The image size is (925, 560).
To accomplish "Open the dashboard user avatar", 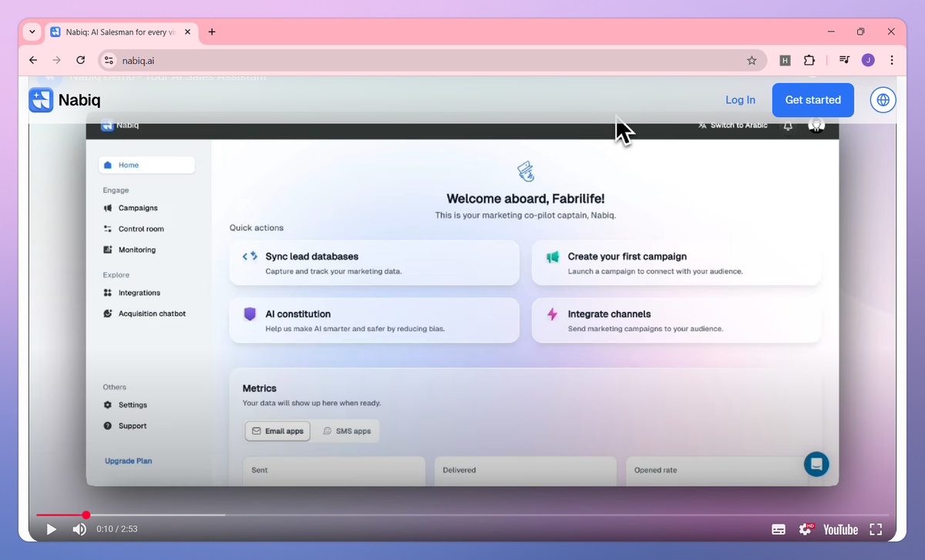I will (816, 126).
